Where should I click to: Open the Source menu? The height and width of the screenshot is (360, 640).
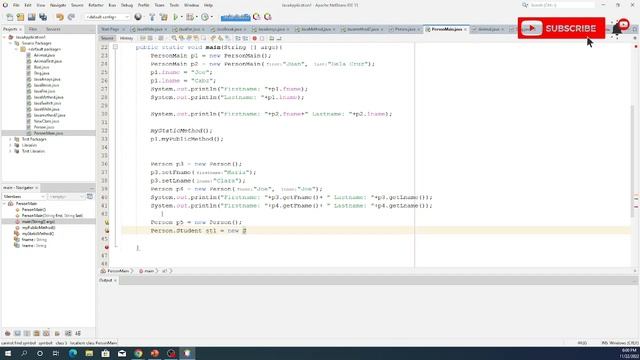point(77,5)
